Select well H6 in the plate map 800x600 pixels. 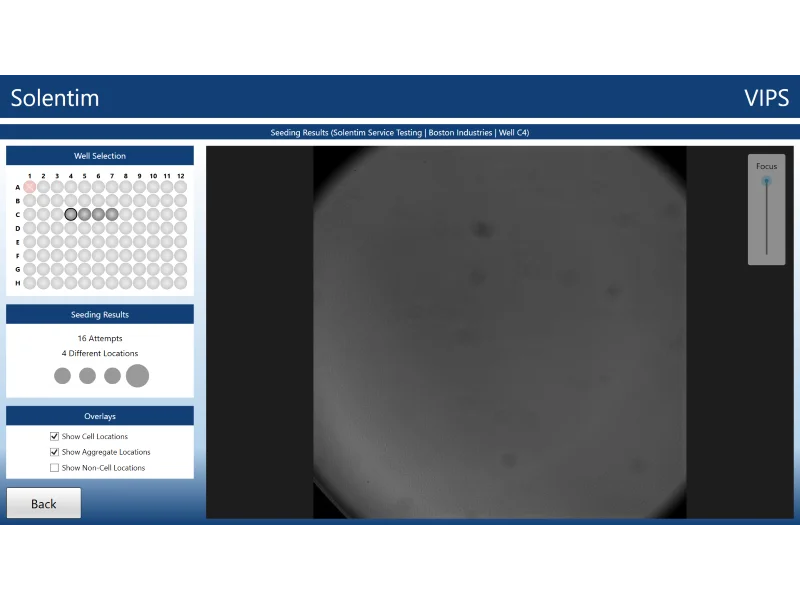pos(98,283)
